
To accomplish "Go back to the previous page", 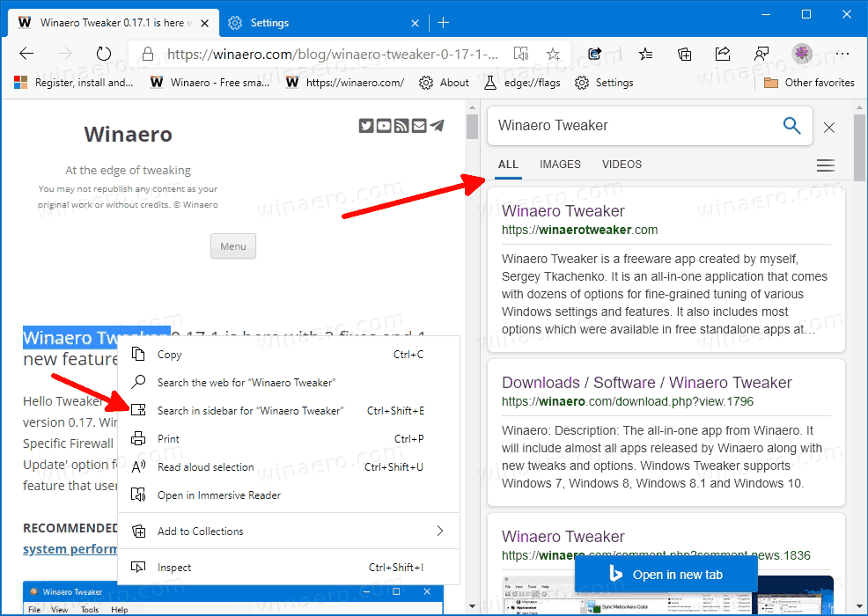I will pos(26,54).
